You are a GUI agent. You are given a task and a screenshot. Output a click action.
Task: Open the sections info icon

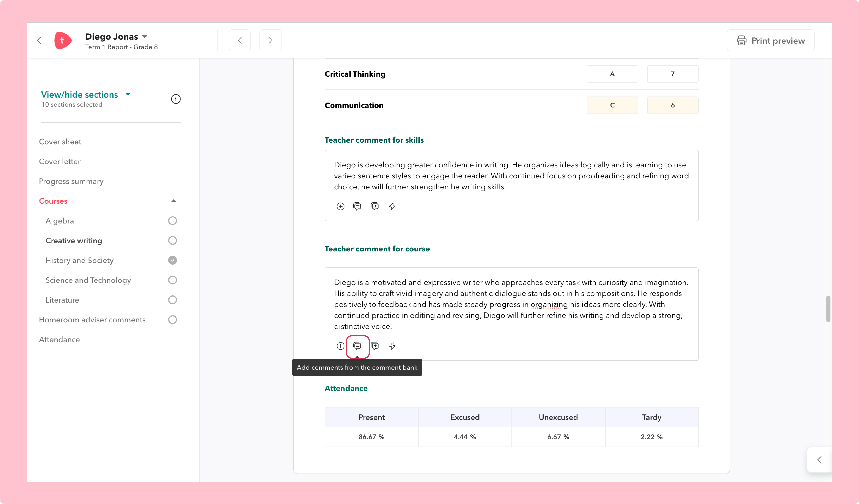tap(176, 99)
